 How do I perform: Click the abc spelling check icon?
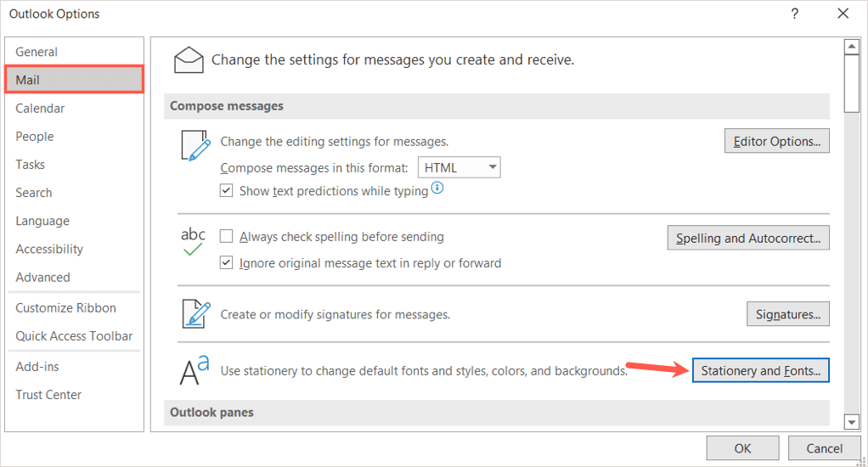click(x=194, y=241)
